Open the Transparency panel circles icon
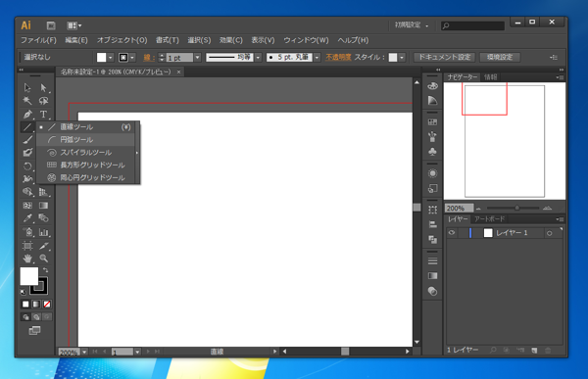 [x=432, y=291]
